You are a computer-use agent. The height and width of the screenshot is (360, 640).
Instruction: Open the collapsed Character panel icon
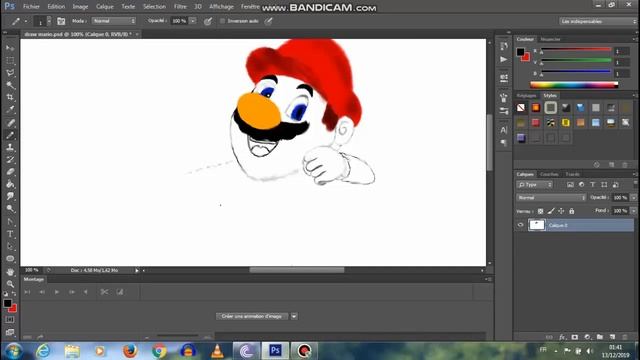[504, 130]
